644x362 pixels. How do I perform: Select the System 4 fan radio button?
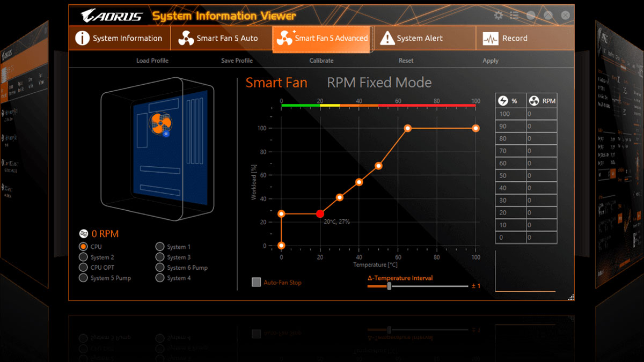(160, 278)
